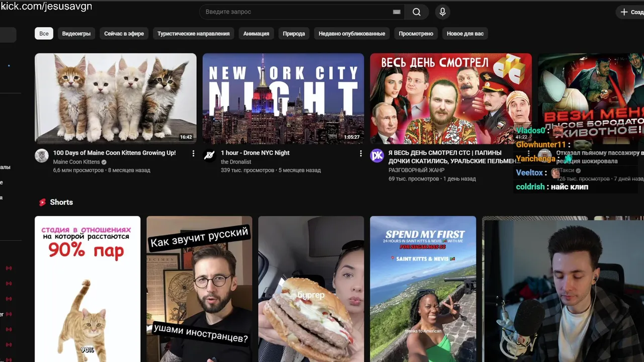Open Saint Kitts & Nevis Short
The image size is (644, 362).
click(423, 289)
